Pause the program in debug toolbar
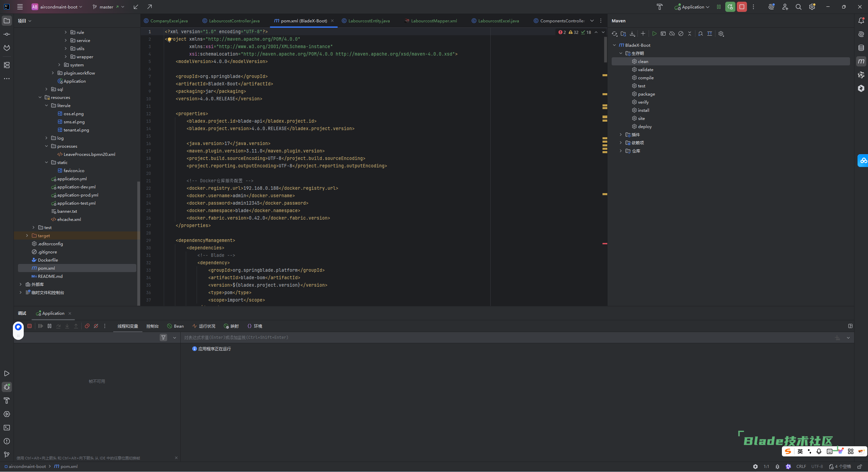868x472 pixels. tap(50, 326)
